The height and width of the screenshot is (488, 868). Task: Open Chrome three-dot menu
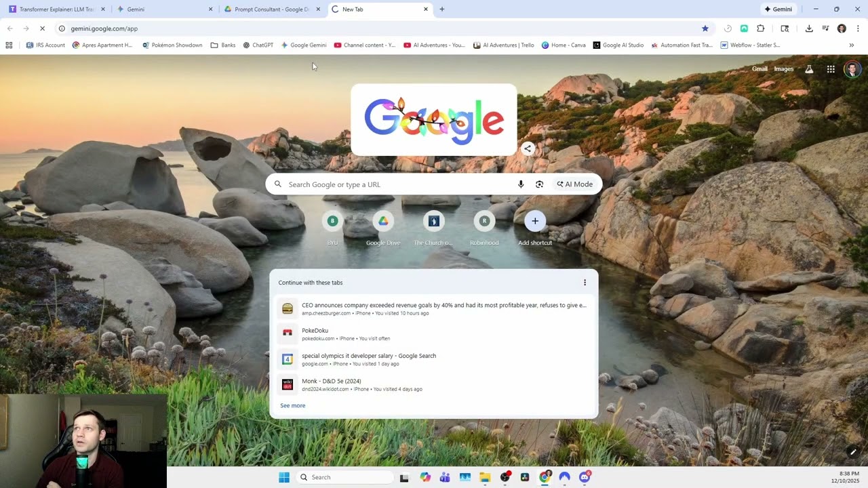(x=858, y=28)
